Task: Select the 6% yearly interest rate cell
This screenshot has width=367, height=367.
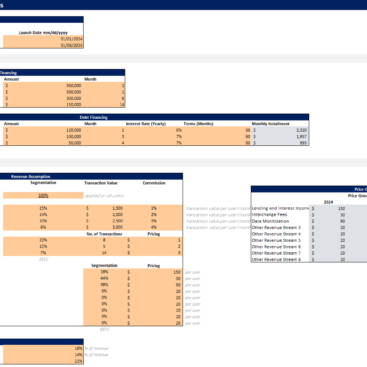Action: [154, 130]
